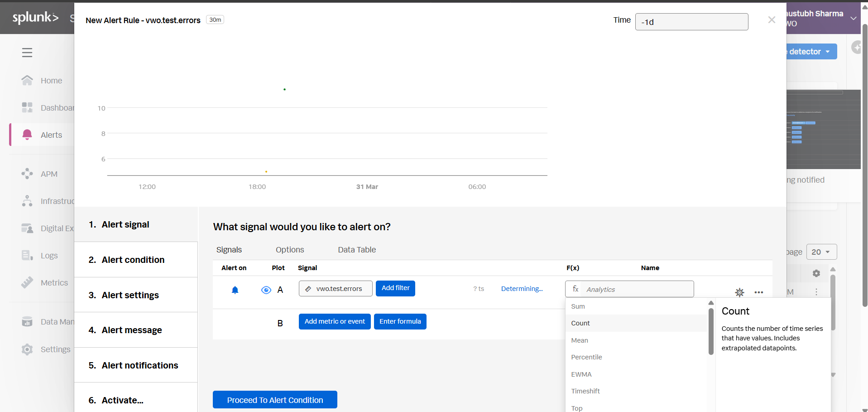Go to step 1 Alert signal
This screenshot has width=868, height=412.
(x=136, y=224)
